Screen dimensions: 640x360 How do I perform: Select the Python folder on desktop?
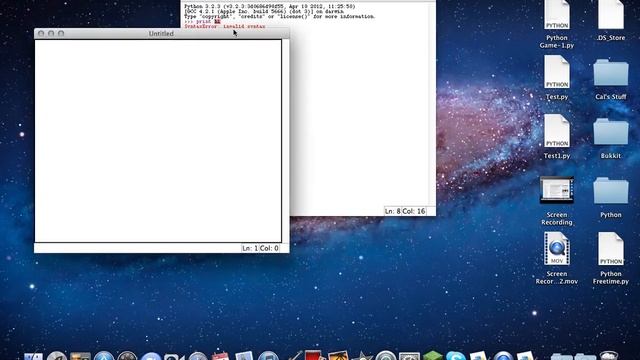point(611,190)
